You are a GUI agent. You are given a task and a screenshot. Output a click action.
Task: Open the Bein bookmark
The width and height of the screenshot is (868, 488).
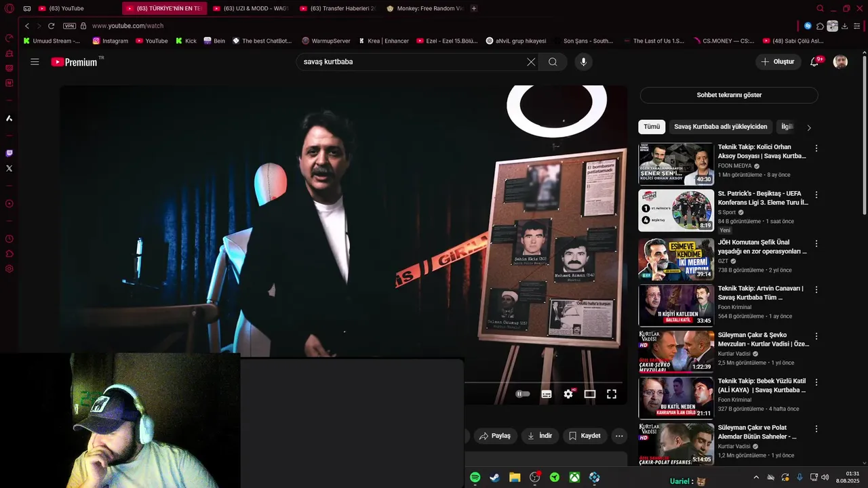(214, 41)
